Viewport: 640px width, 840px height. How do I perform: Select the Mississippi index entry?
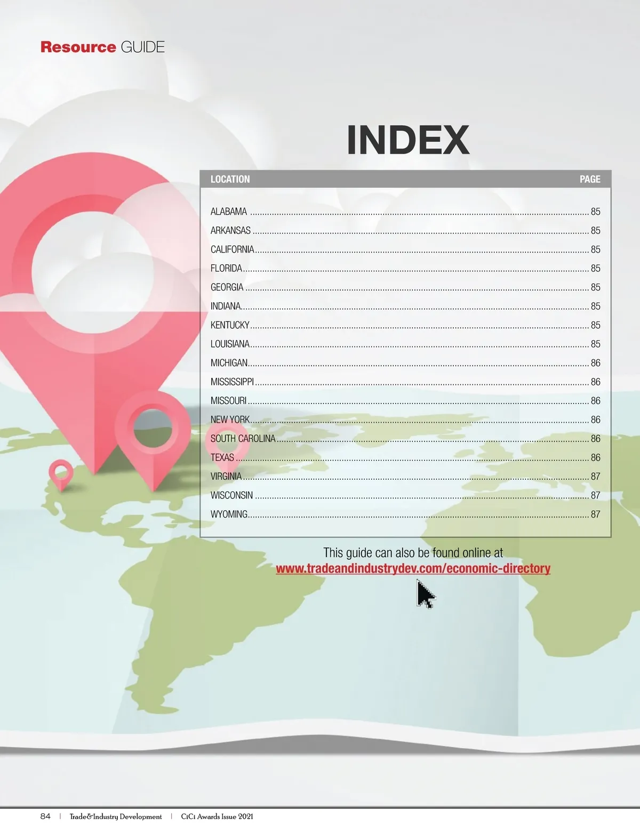point(232,382)
